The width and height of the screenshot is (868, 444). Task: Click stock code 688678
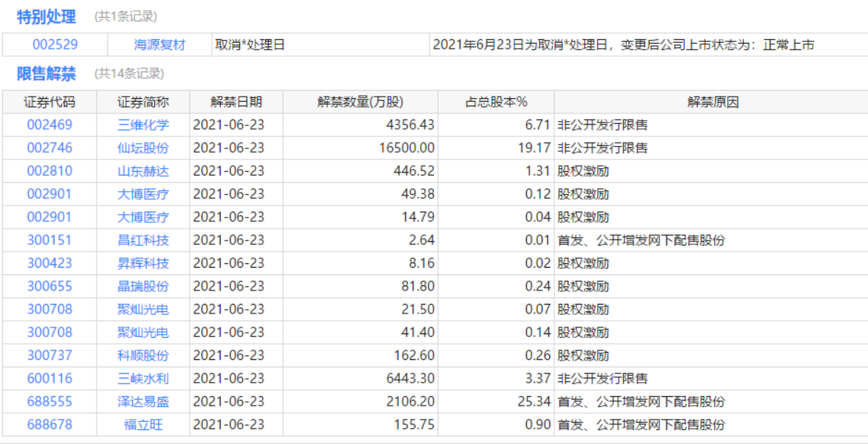coord(50,425)
